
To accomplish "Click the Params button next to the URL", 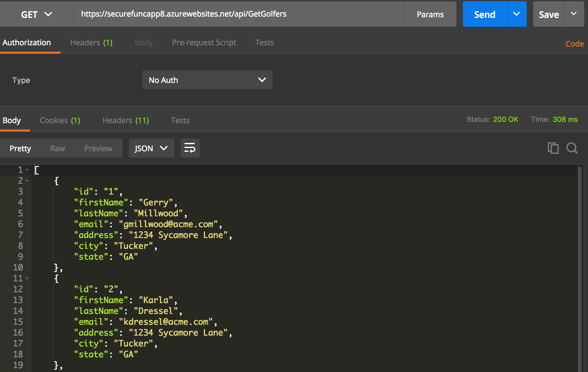I will (430, 14).
